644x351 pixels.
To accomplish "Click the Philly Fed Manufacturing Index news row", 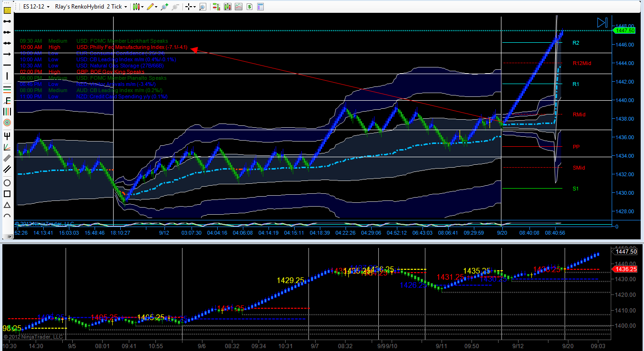I will 104,47.
